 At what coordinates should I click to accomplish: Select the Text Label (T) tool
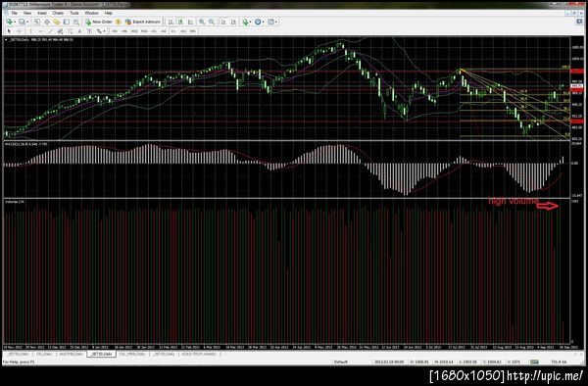(89, 31)
